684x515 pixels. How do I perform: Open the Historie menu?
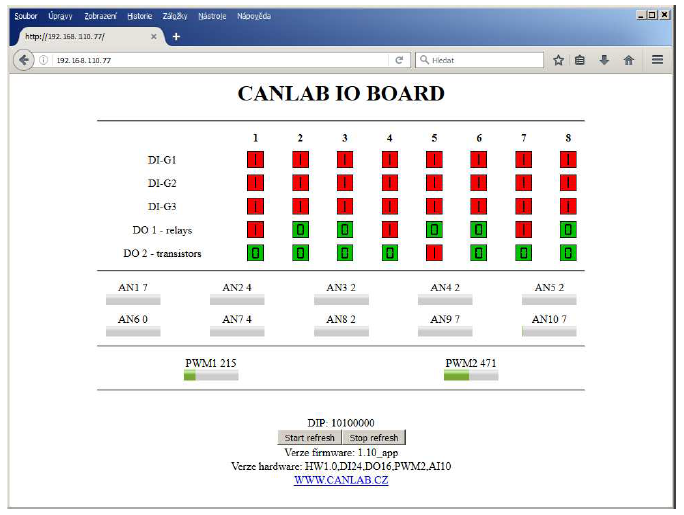click(x=140, y=16)
